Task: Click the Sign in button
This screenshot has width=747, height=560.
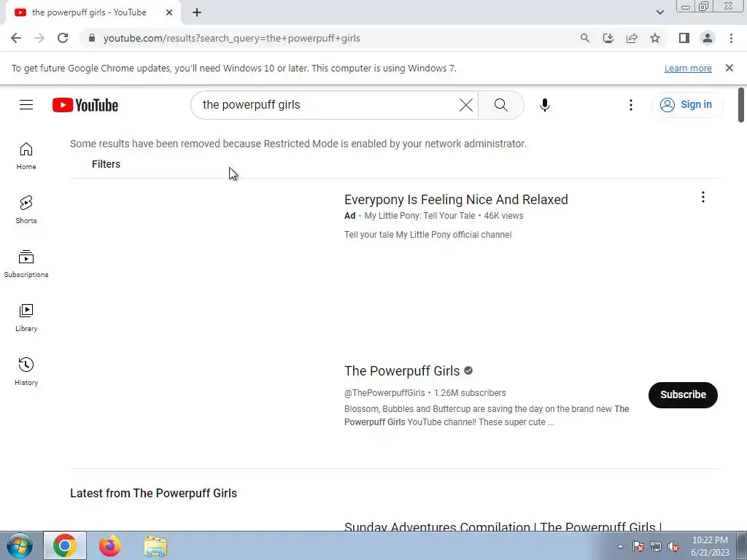Action: point(686,105)
